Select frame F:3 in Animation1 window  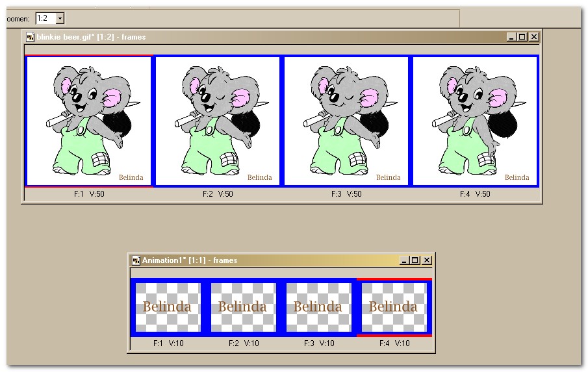[x=319, y=307]
